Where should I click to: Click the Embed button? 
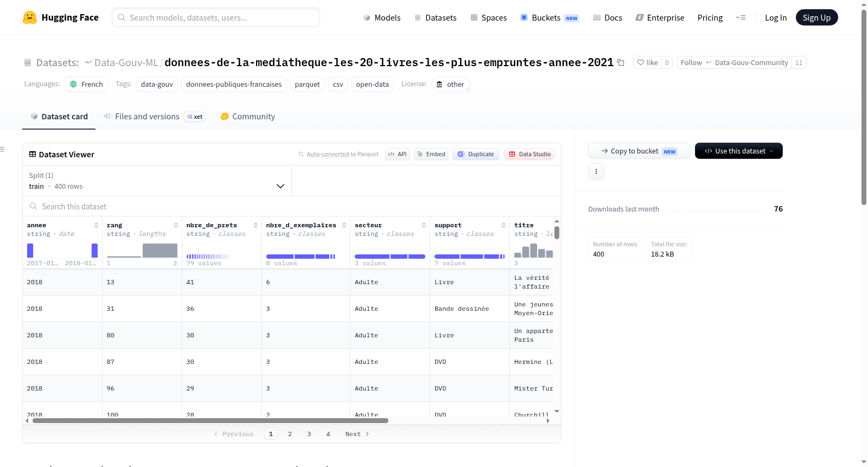tap(431, 154)
